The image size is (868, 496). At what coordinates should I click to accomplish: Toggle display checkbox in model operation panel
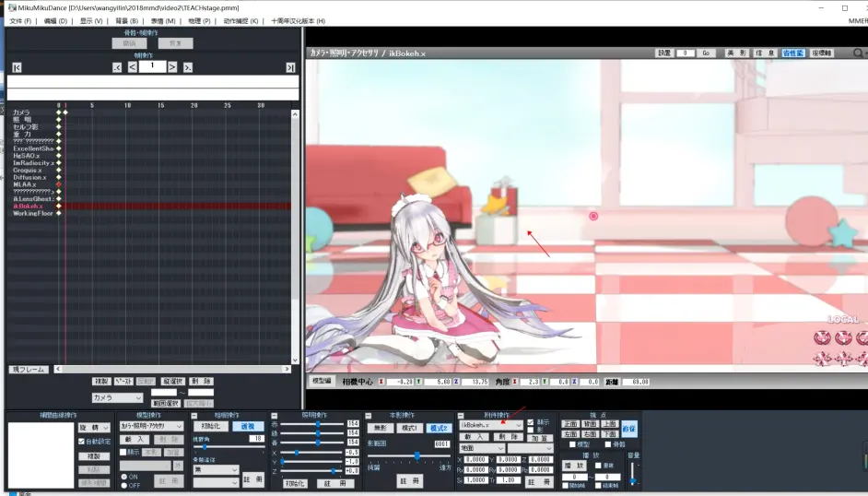pyautogui.click(x=123, y=453)
